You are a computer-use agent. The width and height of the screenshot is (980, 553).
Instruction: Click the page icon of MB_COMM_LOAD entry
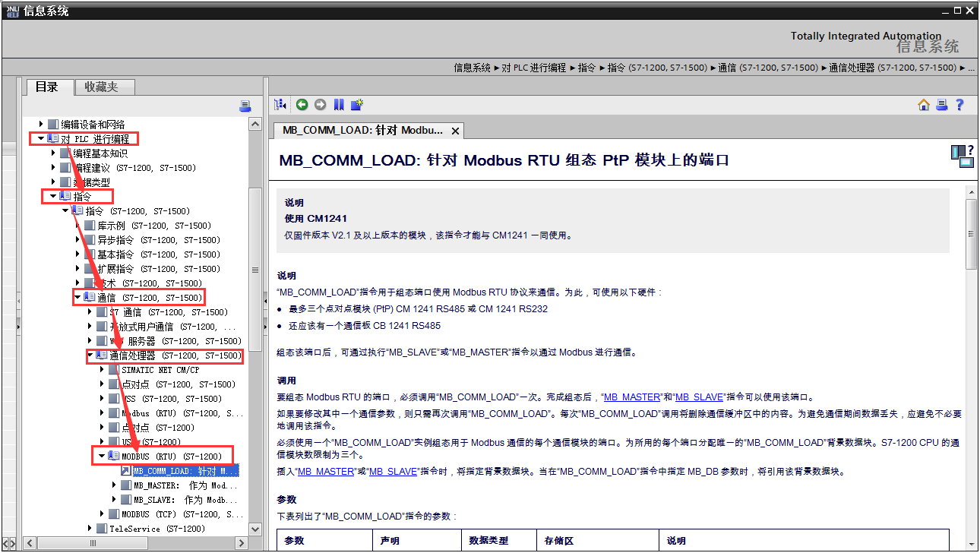tap(126, 470)
